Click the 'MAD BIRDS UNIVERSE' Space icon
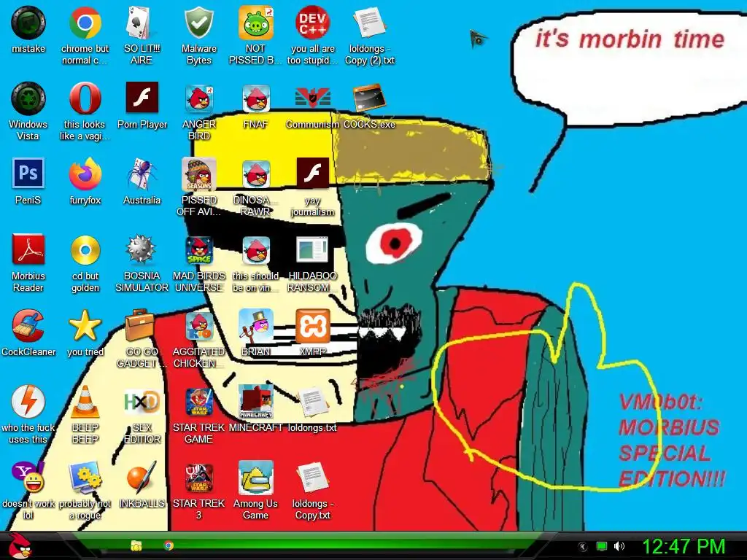This screenshot has height=560, width=747. [198, 250]
